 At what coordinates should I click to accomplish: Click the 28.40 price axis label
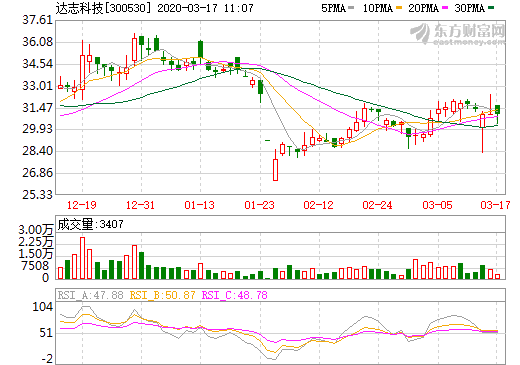click(x=38, y=151)
